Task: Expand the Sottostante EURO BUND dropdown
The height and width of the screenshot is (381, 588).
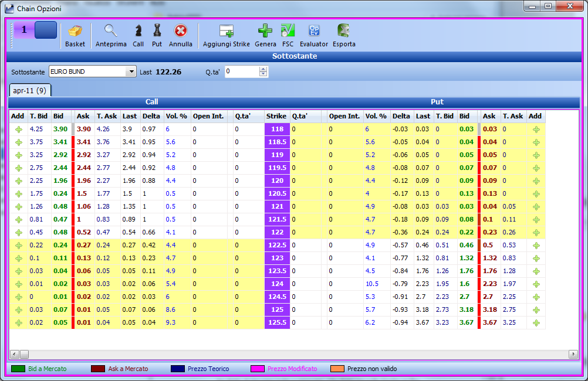Action: coord(131,72)
